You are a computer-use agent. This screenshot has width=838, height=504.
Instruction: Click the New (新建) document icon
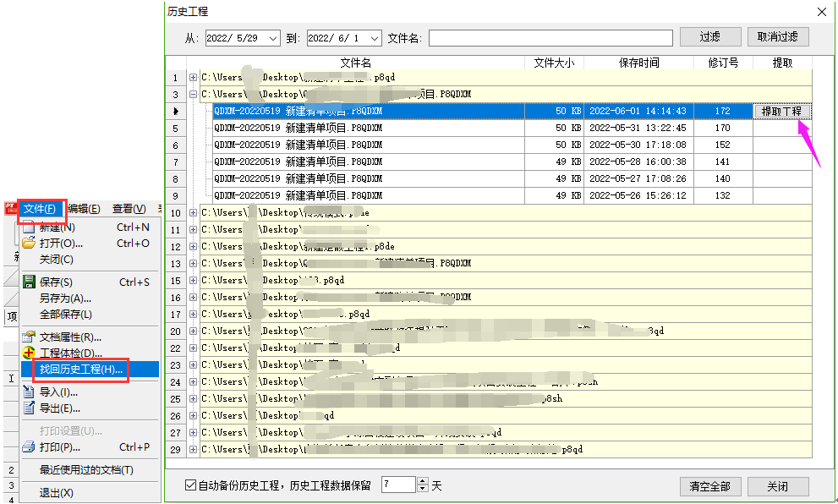(x=29, y=227)
